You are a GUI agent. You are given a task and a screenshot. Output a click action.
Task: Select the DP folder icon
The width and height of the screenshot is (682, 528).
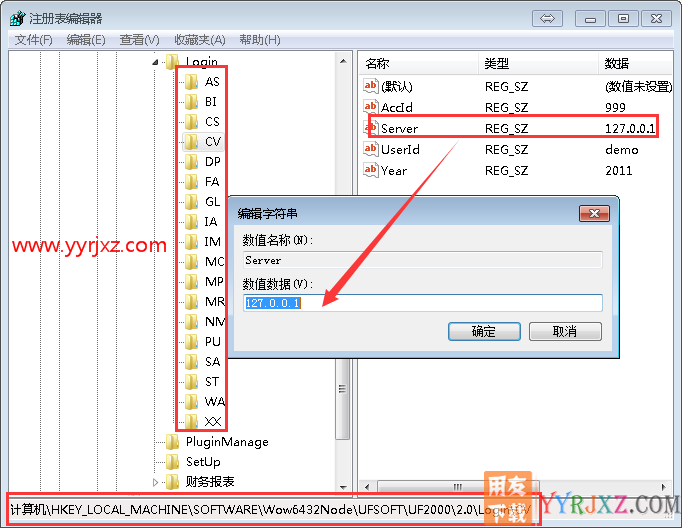click(x=191, y=161)
